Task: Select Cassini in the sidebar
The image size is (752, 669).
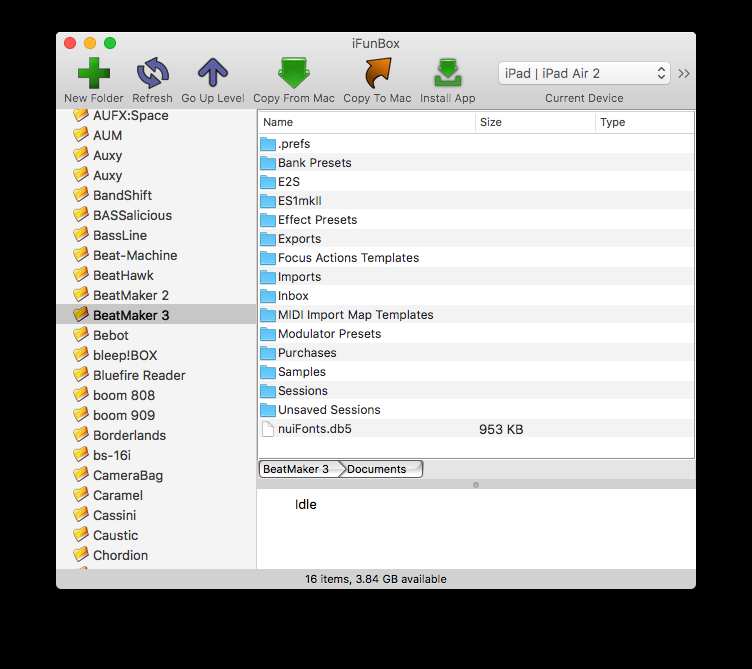Action: pyautogui.click(x=156, y=515)
